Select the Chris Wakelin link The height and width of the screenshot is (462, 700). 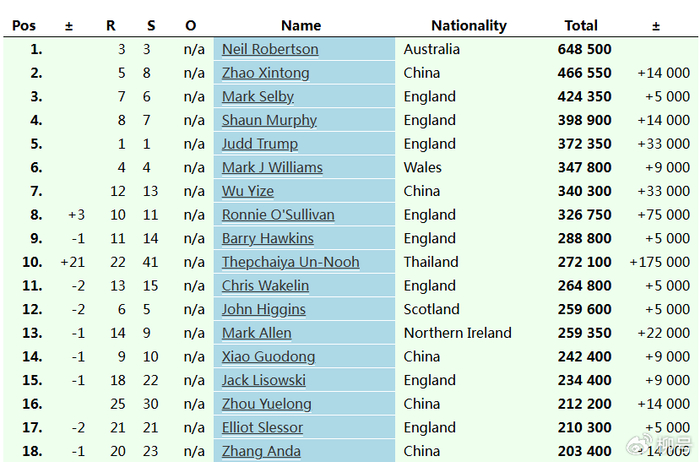point(265,286)
